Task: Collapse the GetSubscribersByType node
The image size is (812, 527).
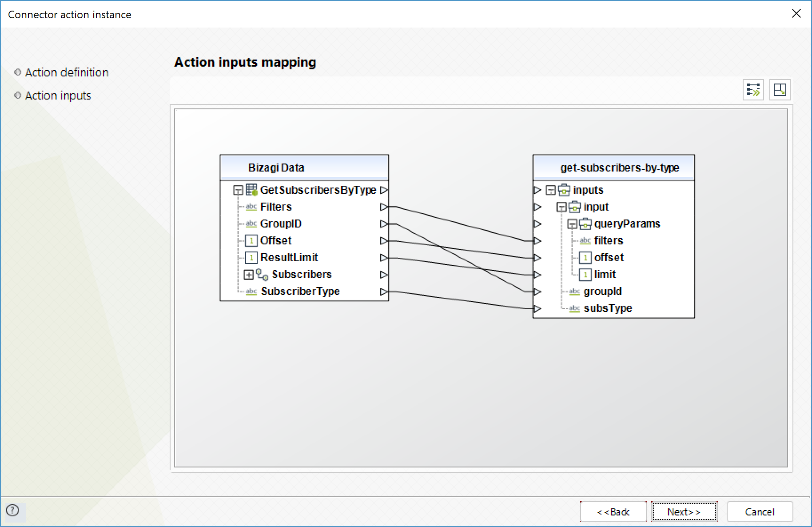Action: pyautogui.click(x=238, y=190)
